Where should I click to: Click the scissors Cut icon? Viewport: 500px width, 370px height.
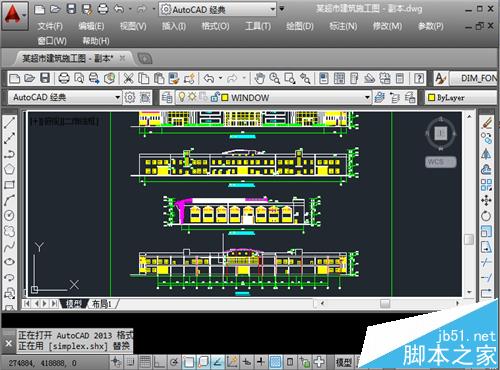(x=128, y=79)
